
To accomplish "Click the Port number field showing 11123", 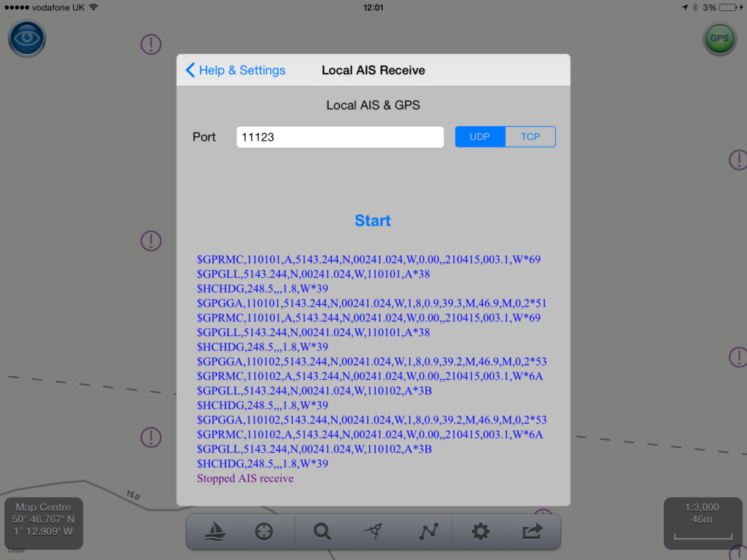I will pos(340,137).
